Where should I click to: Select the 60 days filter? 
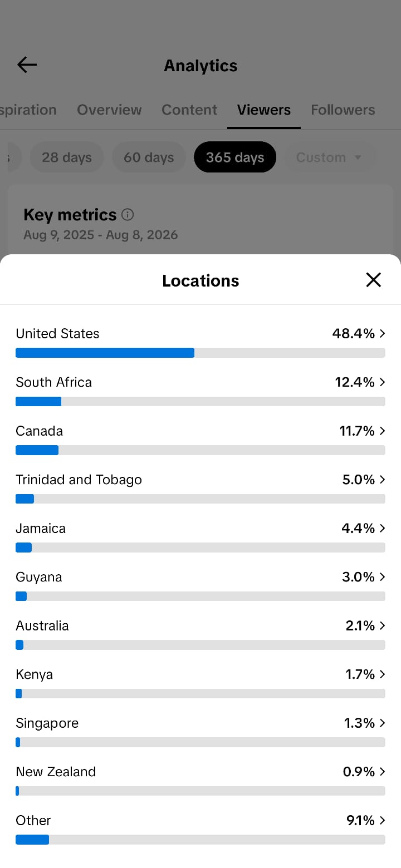[x=149, y=157]
